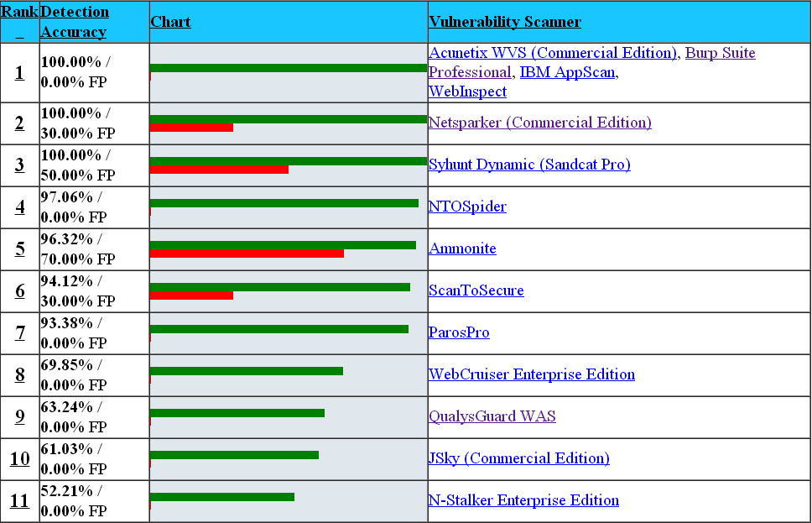Click rank number 3

point(19,165)
